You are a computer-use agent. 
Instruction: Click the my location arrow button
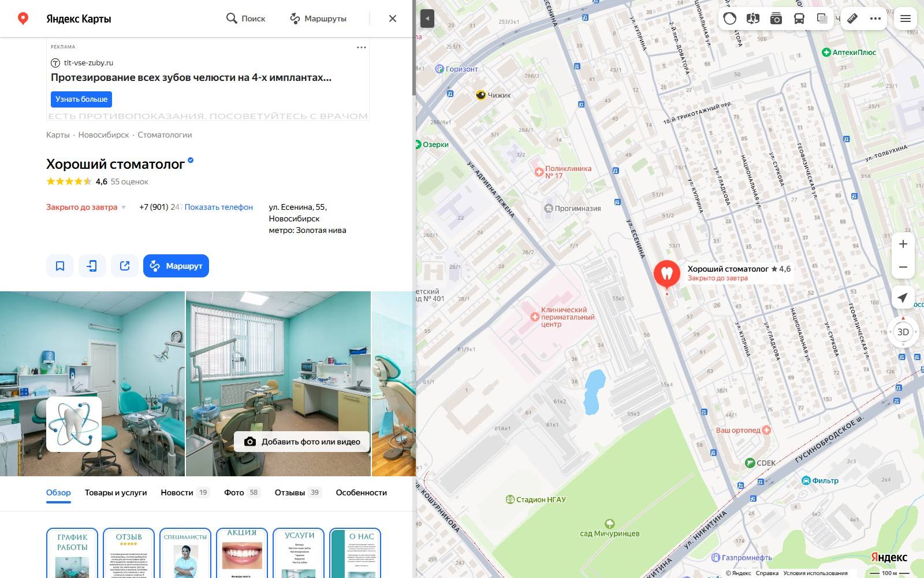tap(903, 298)
